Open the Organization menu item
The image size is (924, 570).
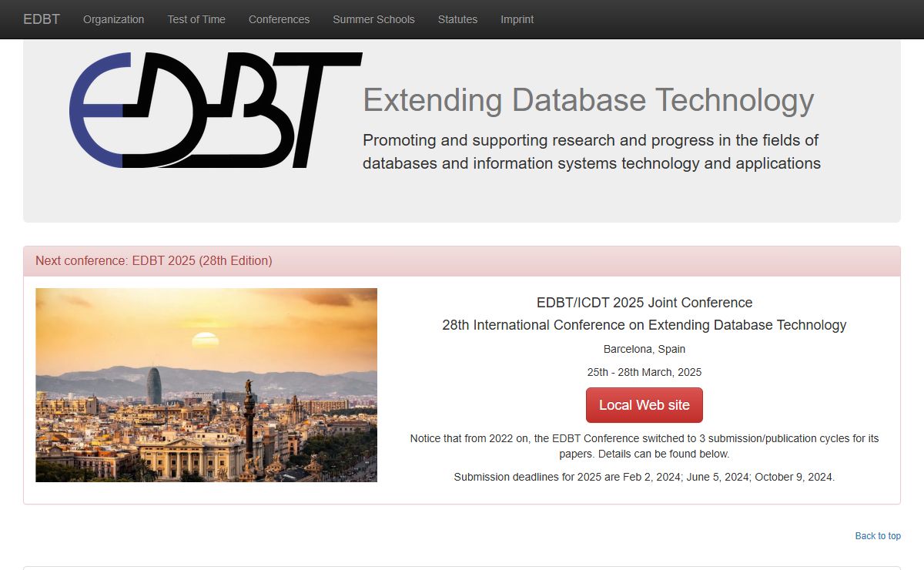[113, 19]
